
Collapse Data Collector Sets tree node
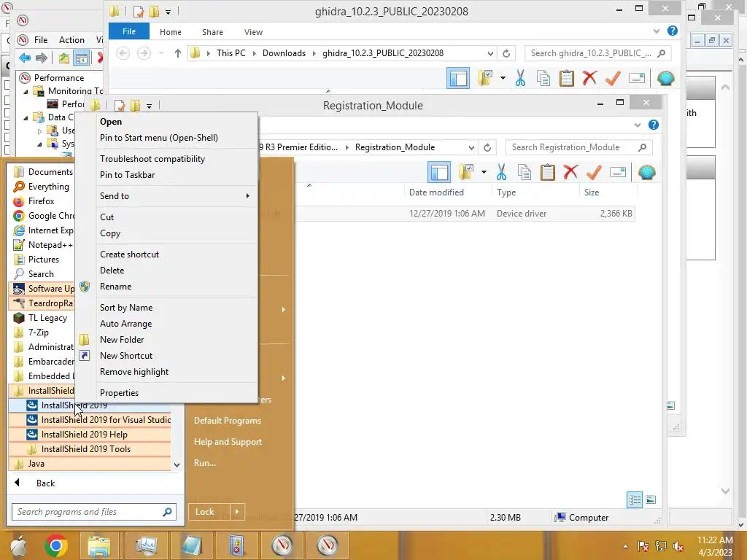click(x=26, y=117)
